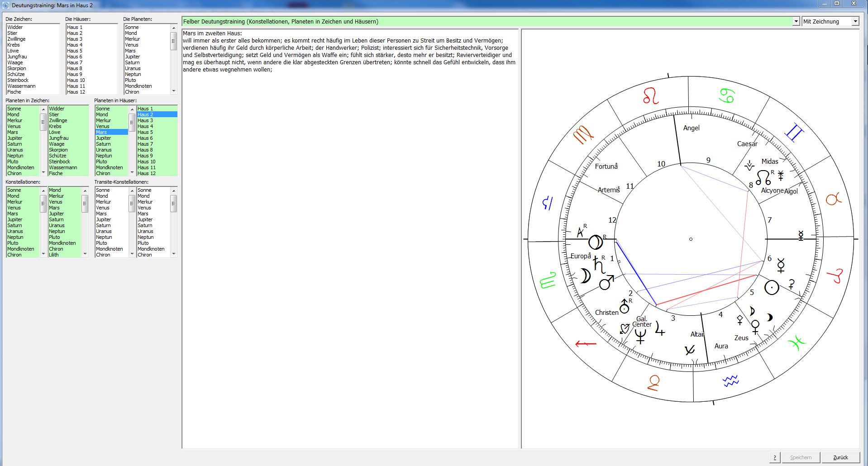
Task: Click the blue Gemini zodiac glyph
Action: [794, 132]
